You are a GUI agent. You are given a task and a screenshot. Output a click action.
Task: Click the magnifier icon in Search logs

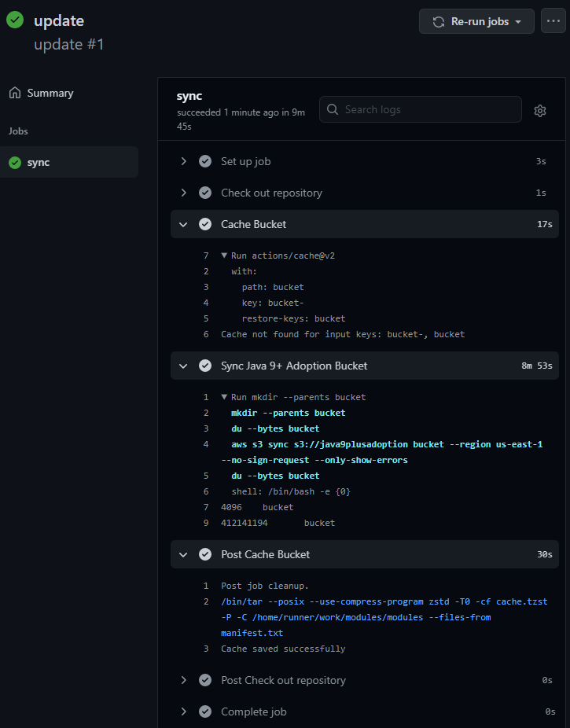(x=332, y=109)
